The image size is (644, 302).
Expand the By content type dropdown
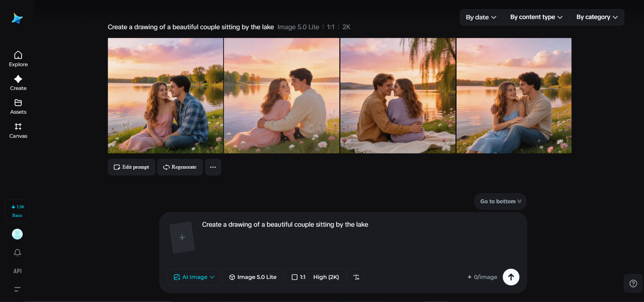tap(536, 17)
